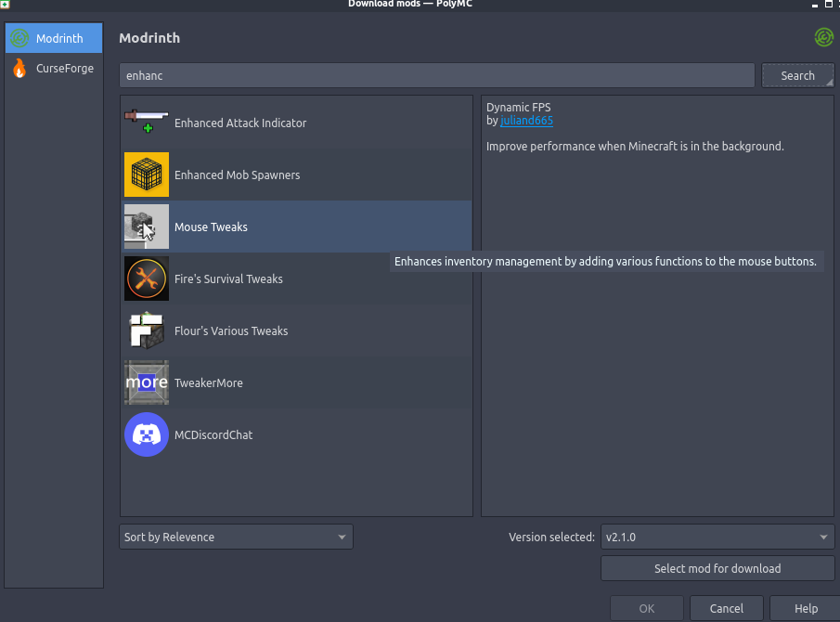Click the Modrinth logo in the top-right corner
The width and height of the screenshot is (840, 622).
tap(823, 37)
